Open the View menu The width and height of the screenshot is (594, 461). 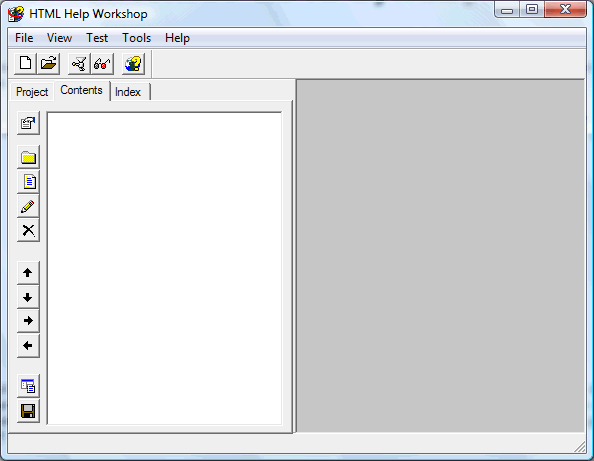(x=59, y=38)
